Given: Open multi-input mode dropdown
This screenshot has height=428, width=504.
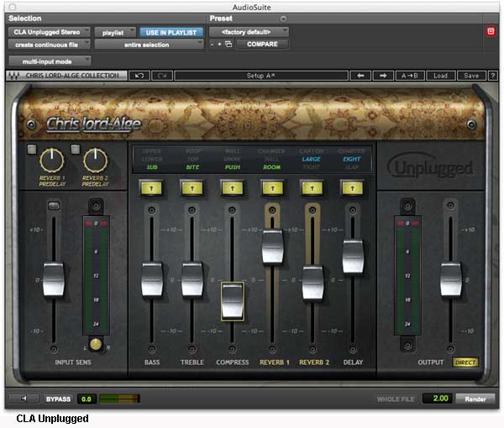Looking at the screenshot, I should [x=50, y=61].
